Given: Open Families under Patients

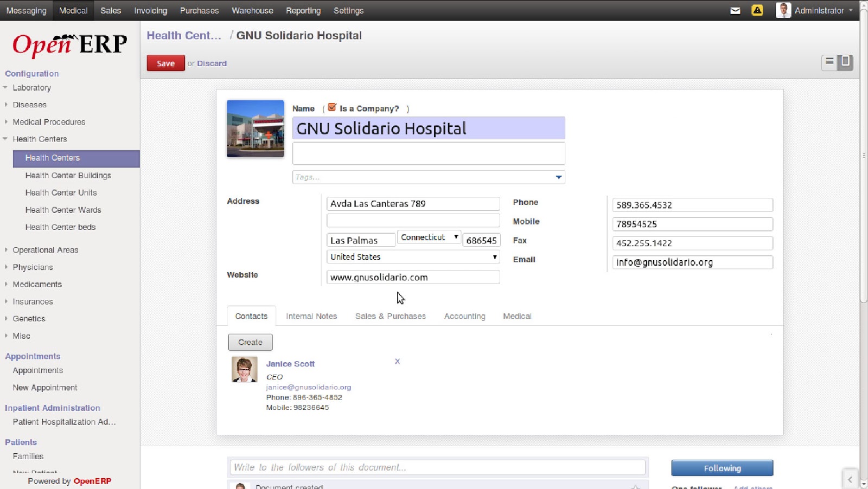Looking at the screenshot, I should click(28, 457).
